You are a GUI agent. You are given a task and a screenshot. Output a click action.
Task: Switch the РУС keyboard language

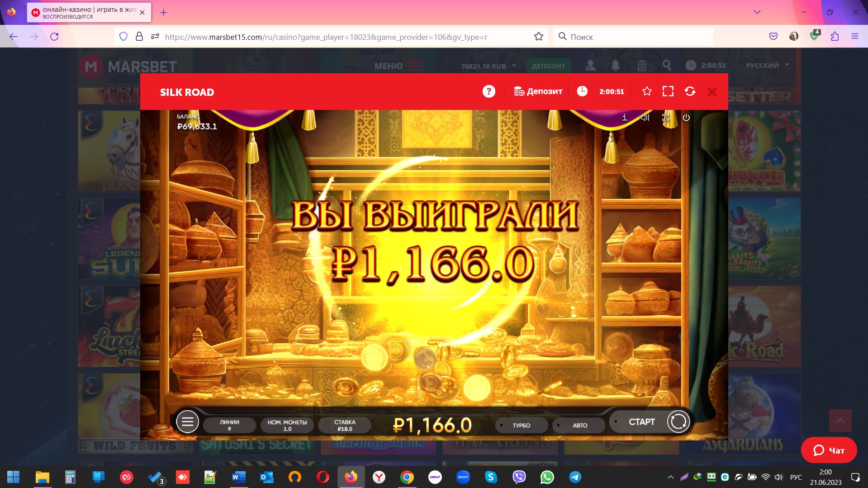pos(796,477)
